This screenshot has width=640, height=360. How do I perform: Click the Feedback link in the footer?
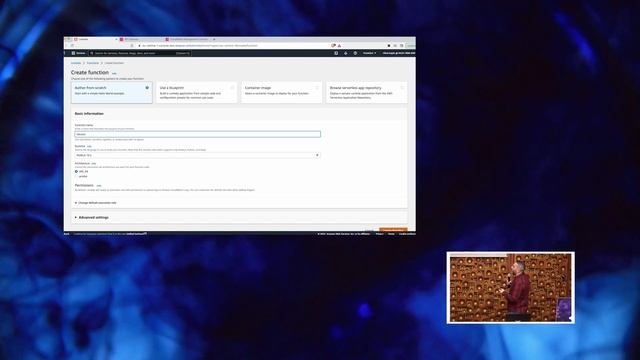[x=67, y=234]
